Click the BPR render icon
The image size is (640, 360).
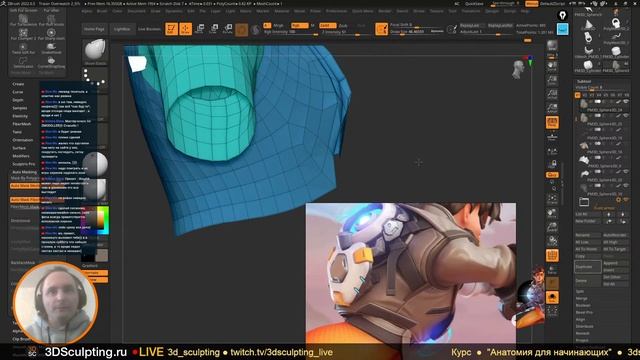click(x=552, y=46)
